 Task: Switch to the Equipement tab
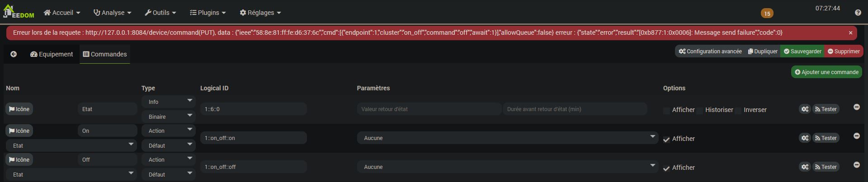(x=52, y=54)
